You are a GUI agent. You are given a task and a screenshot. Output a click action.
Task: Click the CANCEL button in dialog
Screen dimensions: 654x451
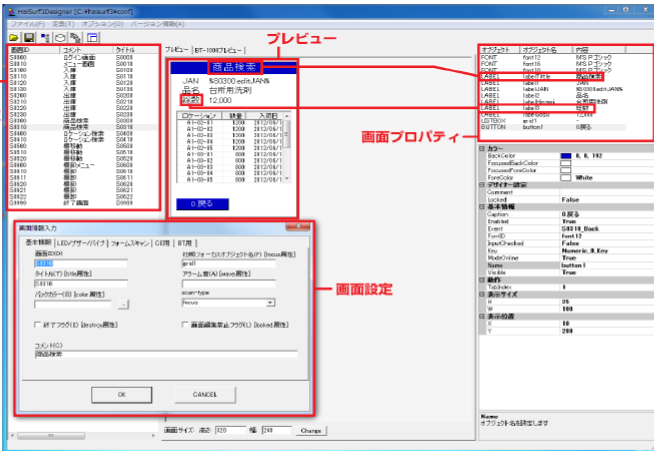tap(205, 395)
